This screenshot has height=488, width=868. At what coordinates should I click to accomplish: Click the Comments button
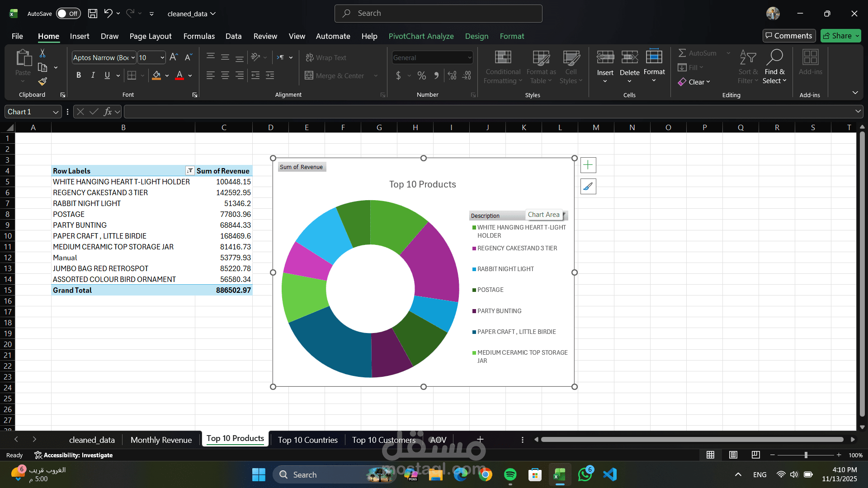tap(789, 36)
